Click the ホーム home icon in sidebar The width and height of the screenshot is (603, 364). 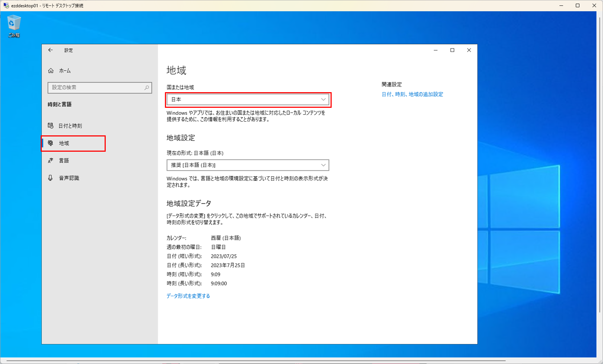(x=51, y=70)
